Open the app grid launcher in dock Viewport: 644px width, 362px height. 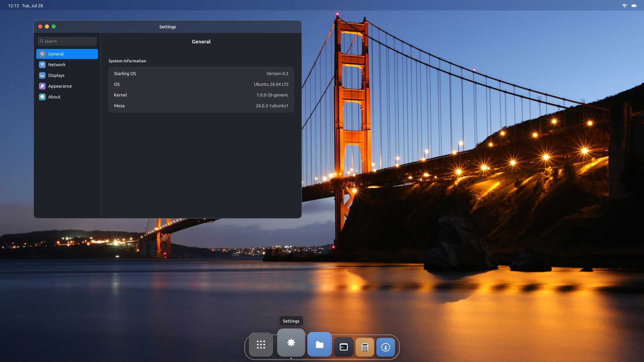[261, 345]
